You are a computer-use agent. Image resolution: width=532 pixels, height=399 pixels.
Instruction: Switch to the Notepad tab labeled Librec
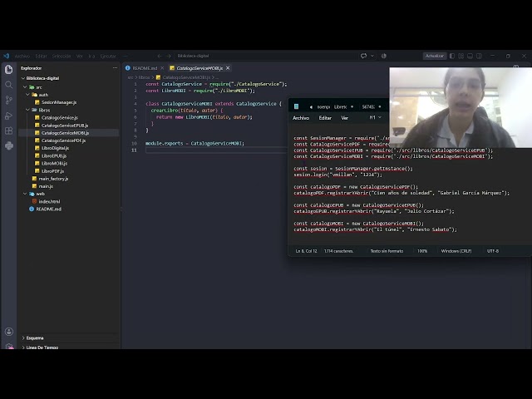[340, 107]
